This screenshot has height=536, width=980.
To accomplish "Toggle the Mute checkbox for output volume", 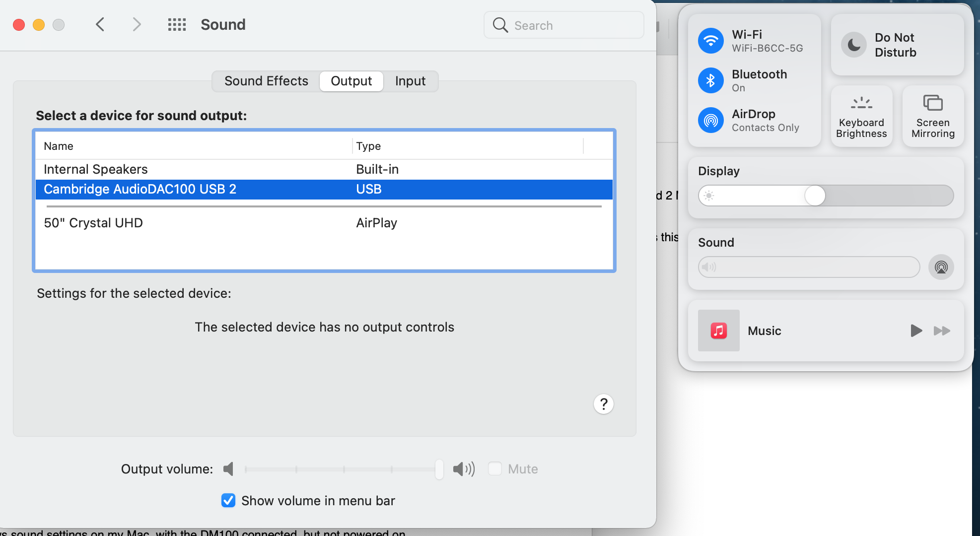I will tap(494, 468).
